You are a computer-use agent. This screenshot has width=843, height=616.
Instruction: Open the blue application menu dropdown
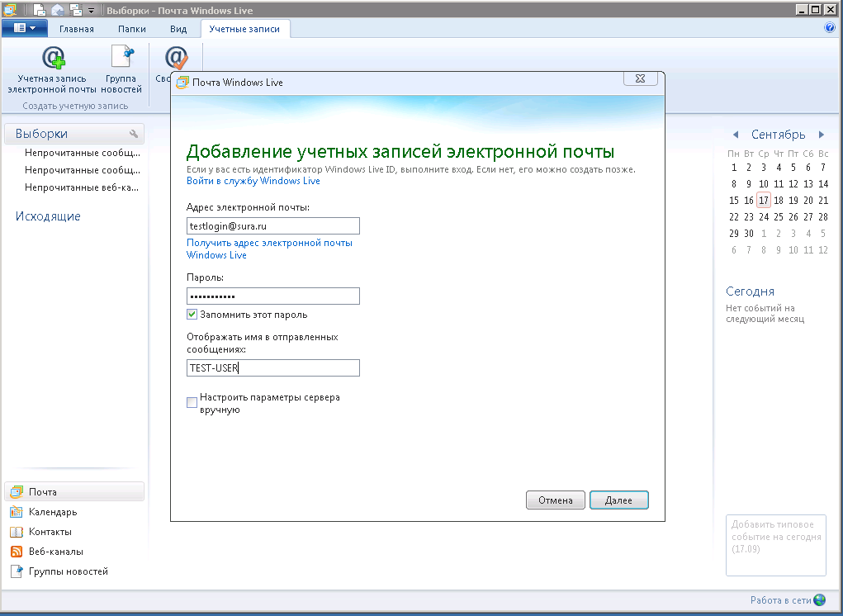pos(25,28)
